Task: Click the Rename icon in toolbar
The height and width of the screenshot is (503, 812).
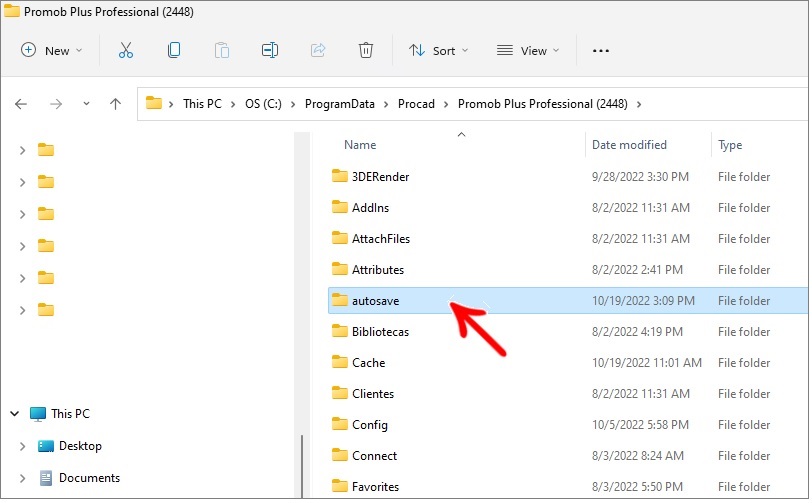Action: (x=270, y=50)
